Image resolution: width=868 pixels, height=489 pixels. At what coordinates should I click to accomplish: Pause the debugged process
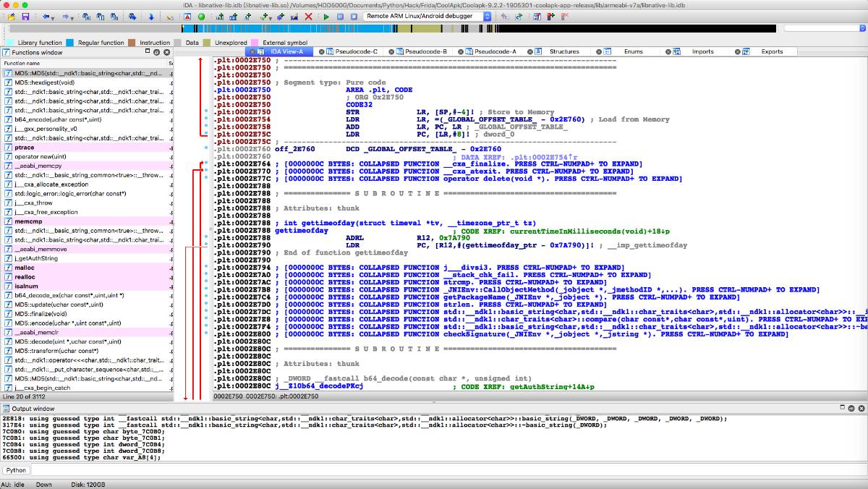pyautogui.click(x=340, y=16)
